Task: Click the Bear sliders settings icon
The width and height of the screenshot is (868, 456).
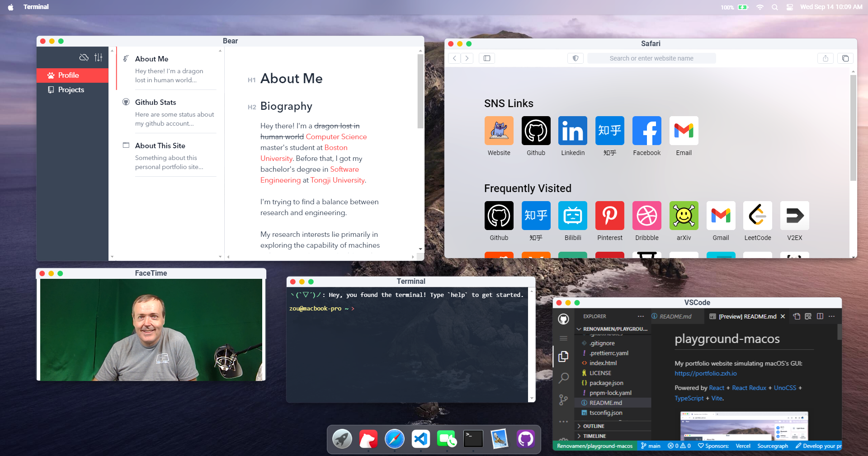Action: tap(99, 57)
